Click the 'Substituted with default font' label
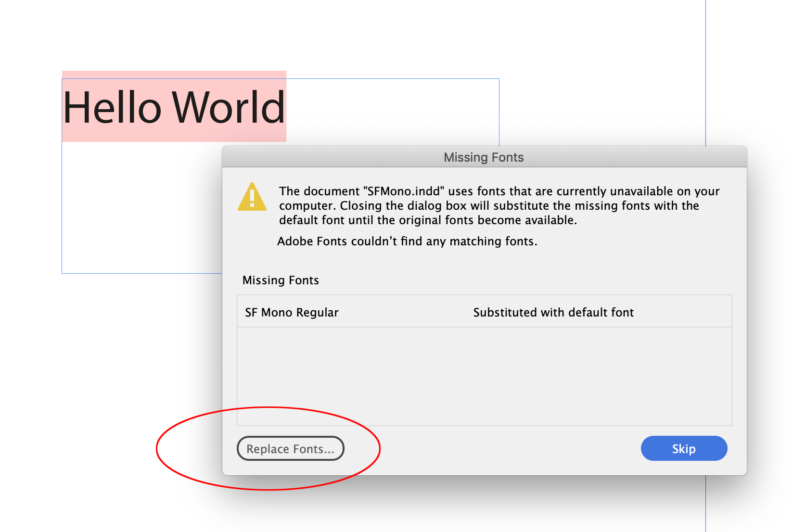The height and width of the screenshot is (532, 793). point(553,312)
